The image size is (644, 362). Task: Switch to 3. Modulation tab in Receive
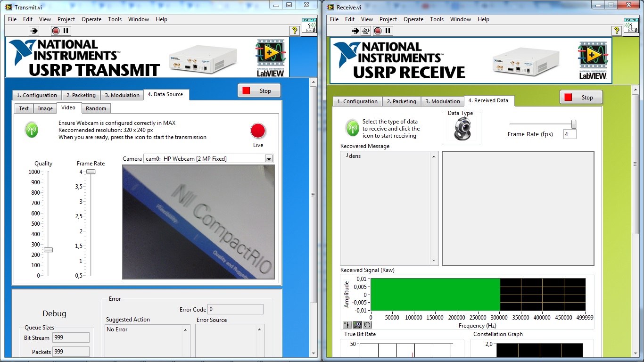pyautogui.click(x=443, y=101)
